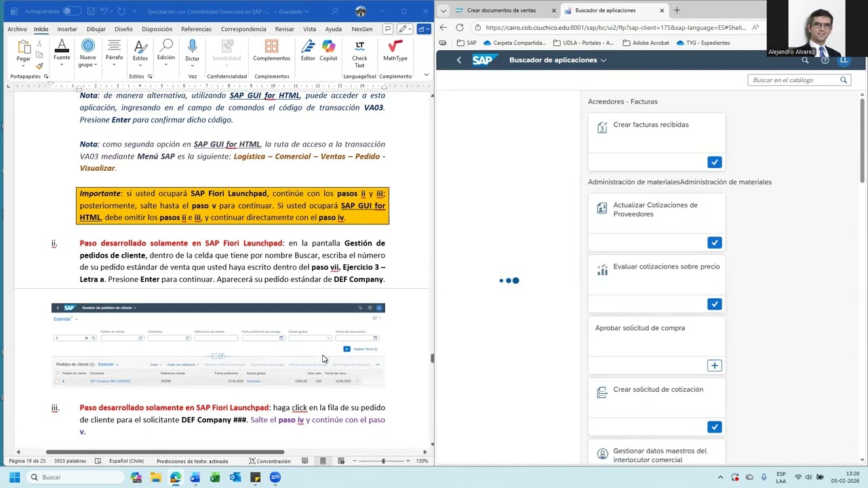Click the Windows taskbar Buscar search box
868x488 pixels.
75,477
